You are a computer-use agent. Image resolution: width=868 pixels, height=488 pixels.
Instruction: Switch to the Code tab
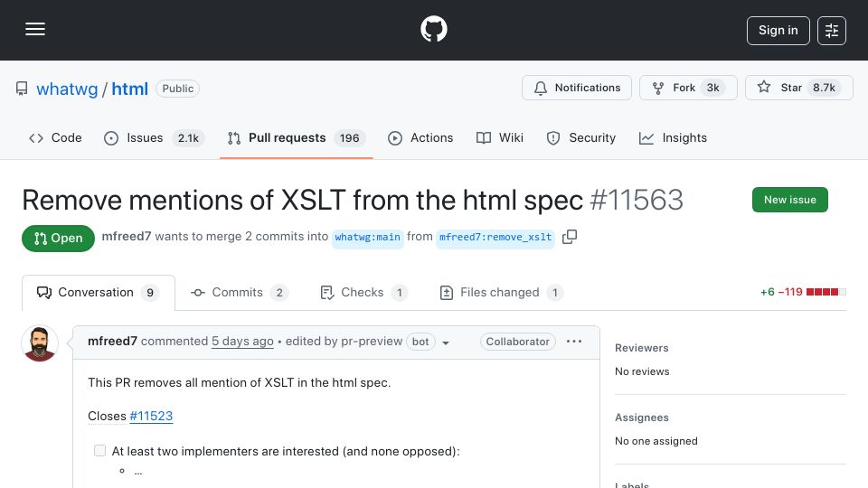(55, 137)
